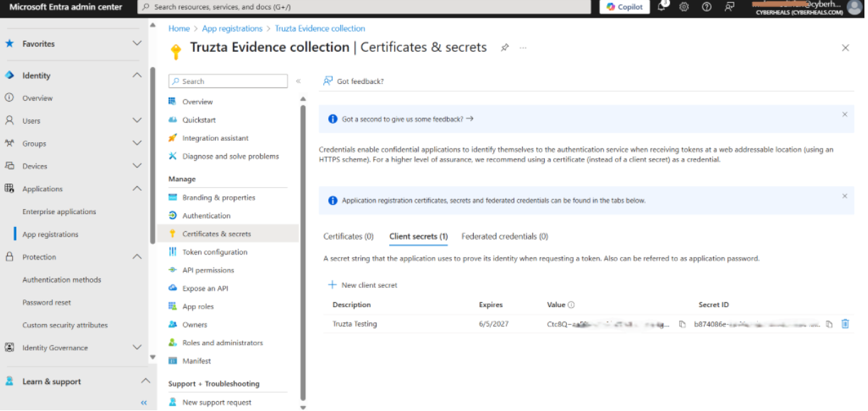Open the settings gear icon
The height and width of the screenshot is (411, 868).
click(x=684, y=7)
